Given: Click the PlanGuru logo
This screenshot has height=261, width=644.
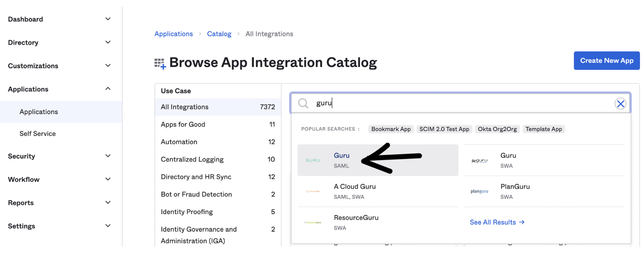Looking at the screenshot, I should pyautogui.click(x=479, y=191).
